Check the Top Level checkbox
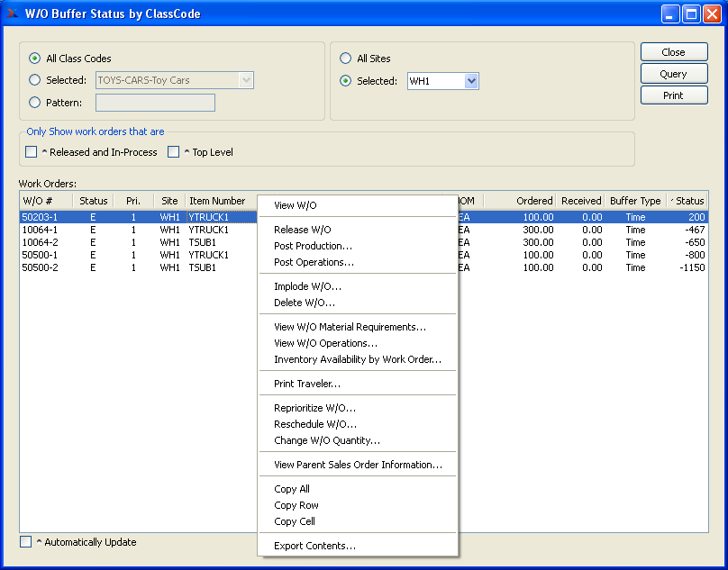728x570 pixels. [174, 152]
